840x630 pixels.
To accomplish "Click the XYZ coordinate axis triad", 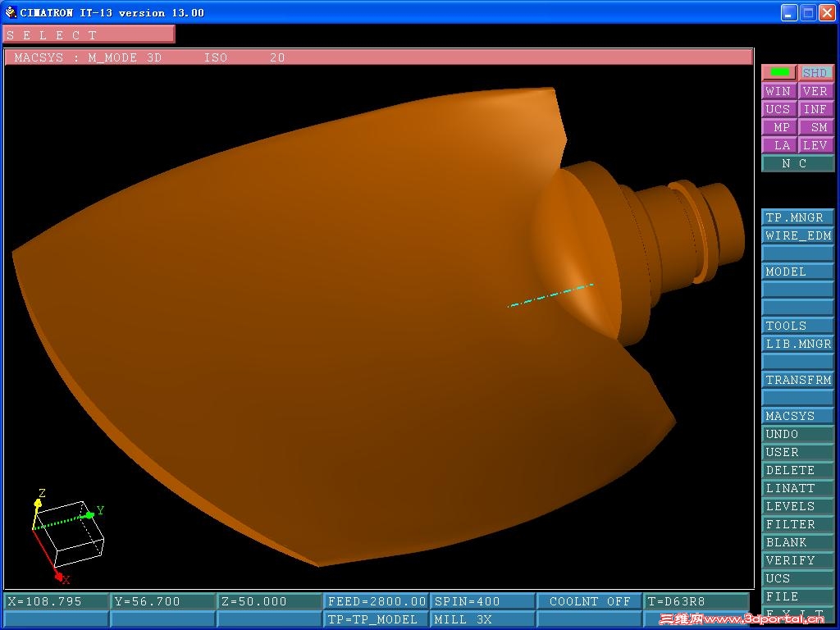I will (67, 536).
